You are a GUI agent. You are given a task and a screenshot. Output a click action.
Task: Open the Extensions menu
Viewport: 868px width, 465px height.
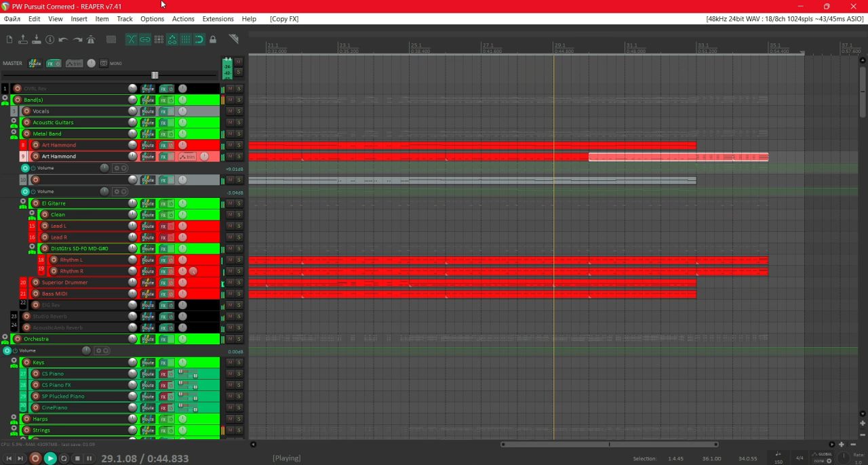(218, 19)
